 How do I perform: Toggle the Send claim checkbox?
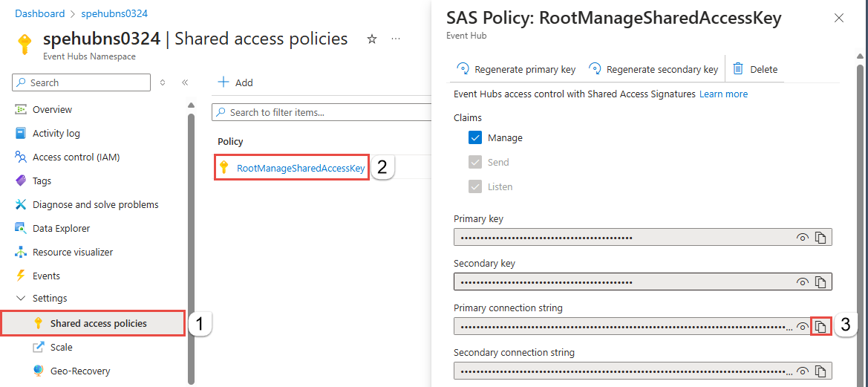click(475, 162)
